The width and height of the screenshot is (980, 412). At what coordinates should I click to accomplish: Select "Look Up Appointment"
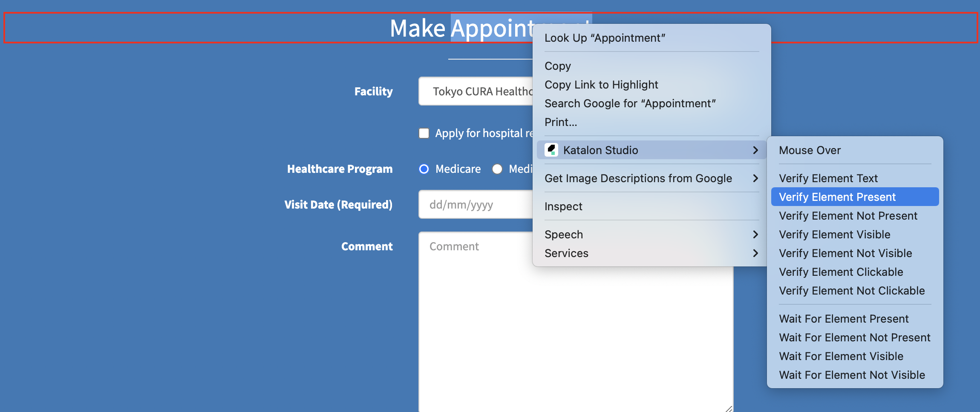pyautogui.click(x=605, y=38)
